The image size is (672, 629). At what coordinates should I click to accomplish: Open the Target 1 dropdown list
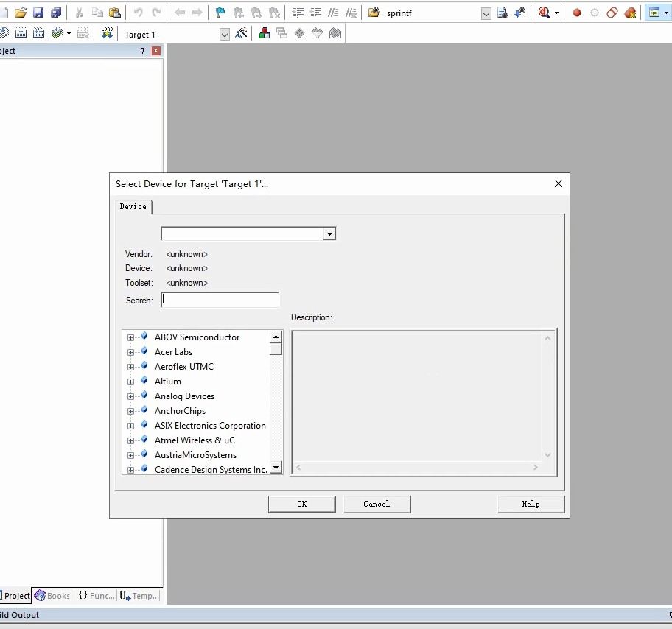pos(225,35)
